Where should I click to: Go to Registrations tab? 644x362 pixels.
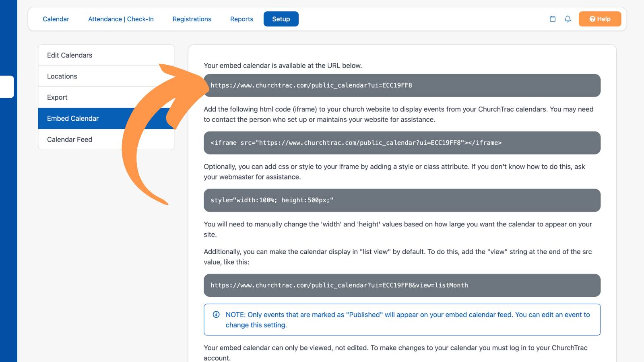pos(192,19)
